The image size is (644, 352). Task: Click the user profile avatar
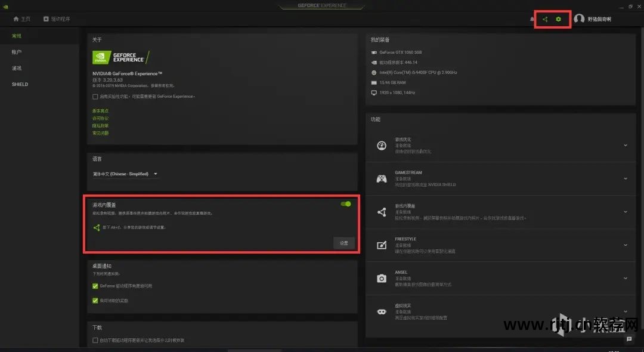pos(579,19)
